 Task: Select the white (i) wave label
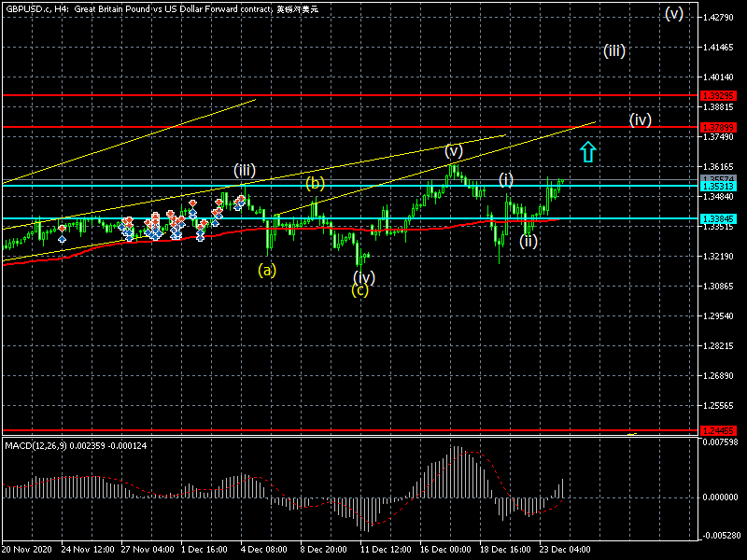click(506, 178)
